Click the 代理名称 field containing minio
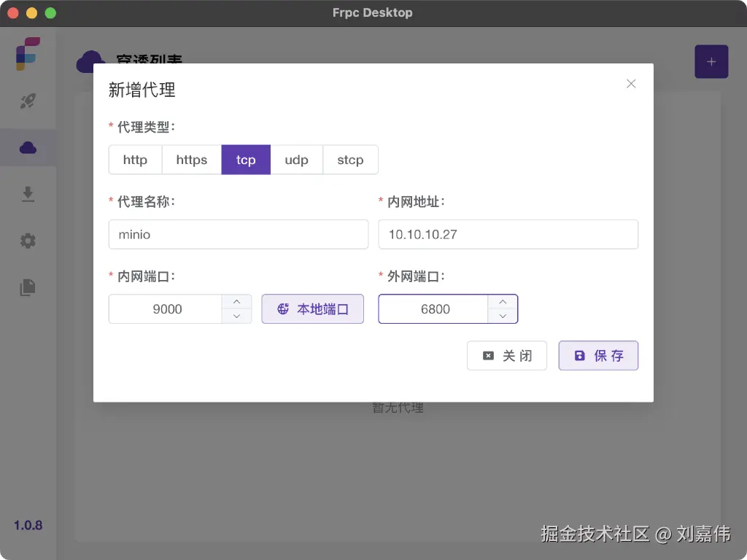 (239, 234)
